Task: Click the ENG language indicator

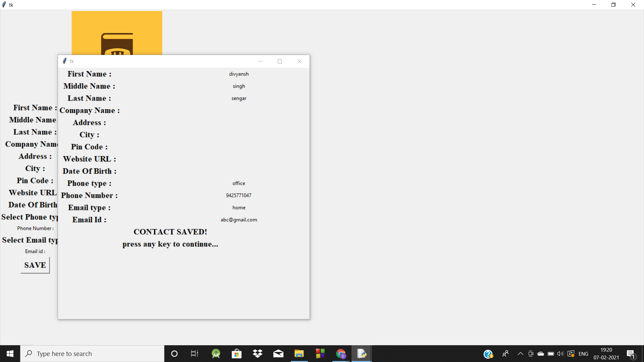Action: [583, 354]
